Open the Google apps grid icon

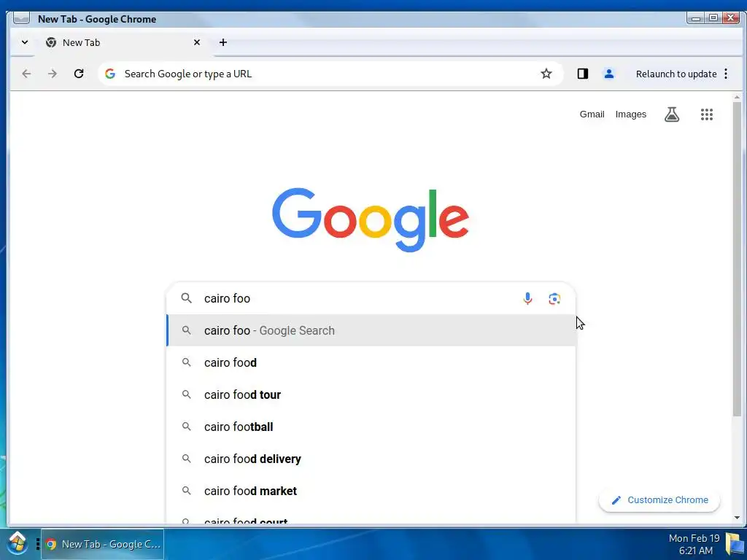(x=707, y=114)
